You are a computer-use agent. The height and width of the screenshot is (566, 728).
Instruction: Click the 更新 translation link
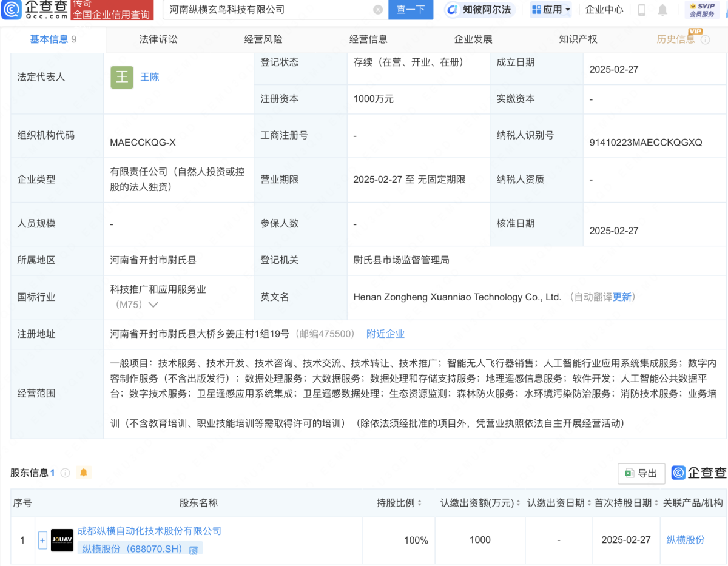click(622, 297)
